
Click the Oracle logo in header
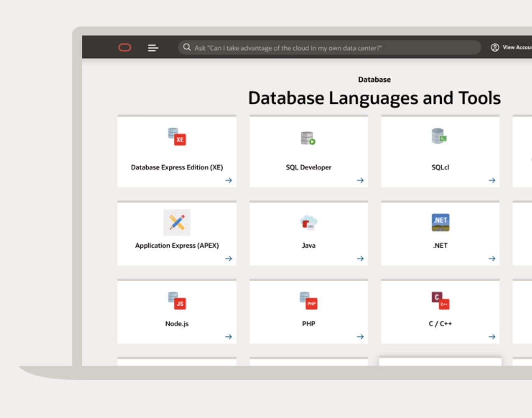[x=125, y=48]
